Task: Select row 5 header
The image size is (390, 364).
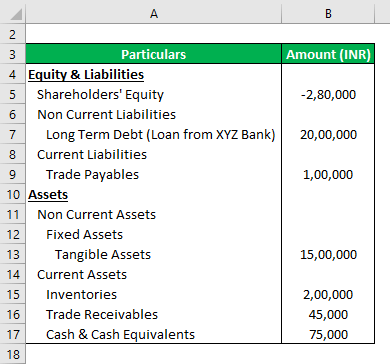Action: (12, 94)
